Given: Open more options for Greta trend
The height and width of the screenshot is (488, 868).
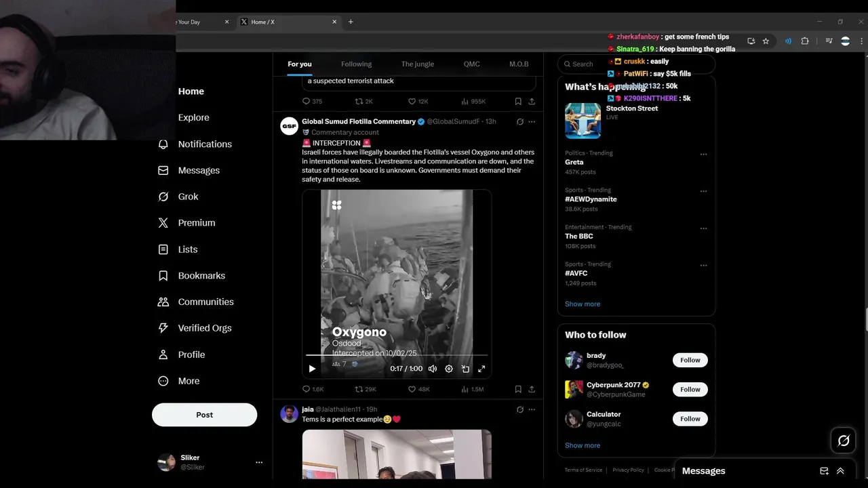Looking at the screenshot, I should (x=703, y=154).
